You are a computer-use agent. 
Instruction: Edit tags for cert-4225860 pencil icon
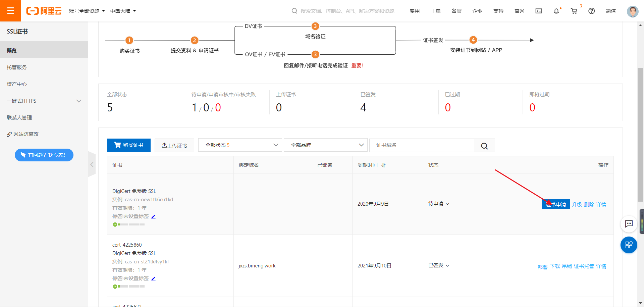(153, 279)
